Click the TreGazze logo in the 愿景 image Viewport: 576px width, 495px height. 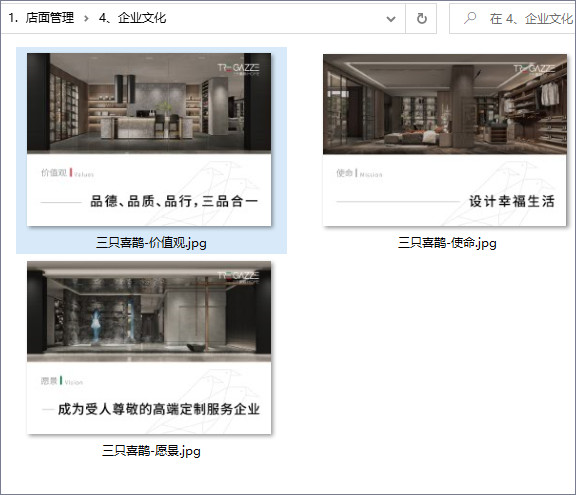pyautogui.click(x=238, y=276)
